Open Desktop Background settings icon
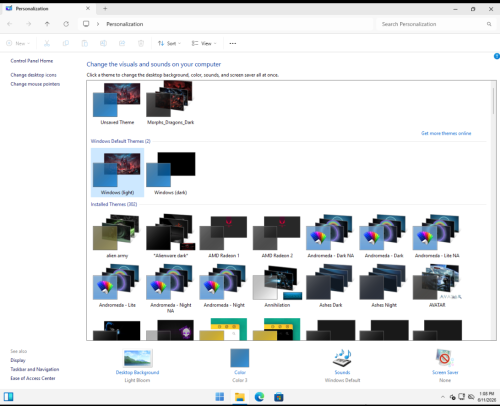 tap(137, 358)
